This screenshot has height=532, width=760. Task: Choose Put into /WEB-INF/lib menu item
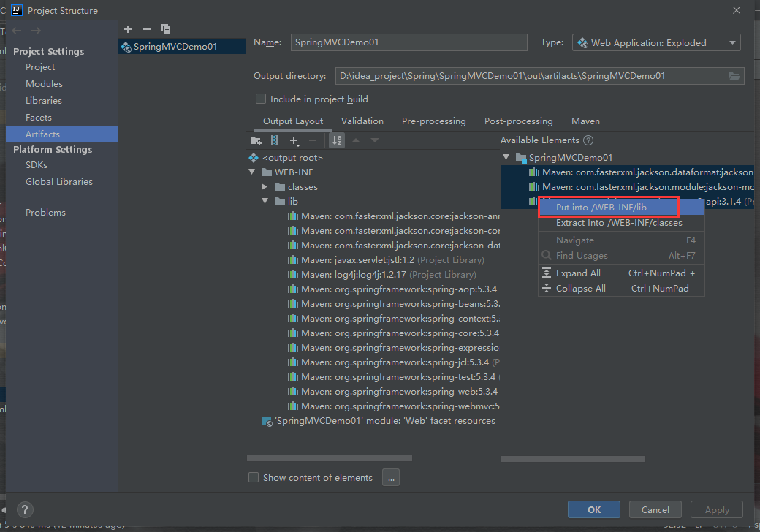[621, 208]
